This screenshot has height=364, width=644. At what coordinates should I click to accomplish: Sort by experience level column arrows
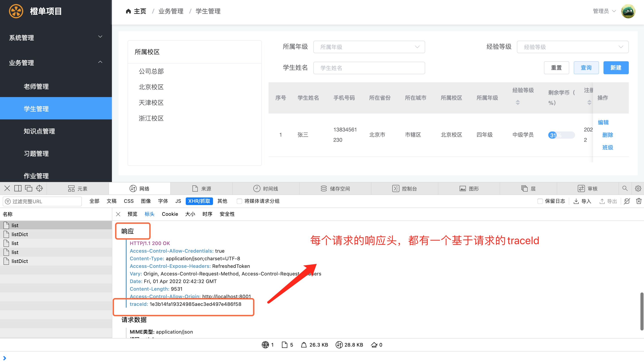(x=518, y=102)
